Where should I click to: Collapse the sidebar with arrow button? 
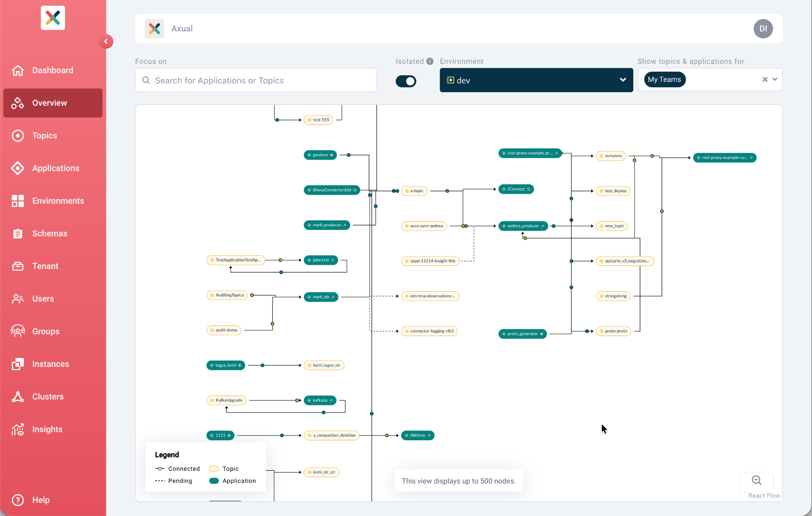click(x=106, y=42)
